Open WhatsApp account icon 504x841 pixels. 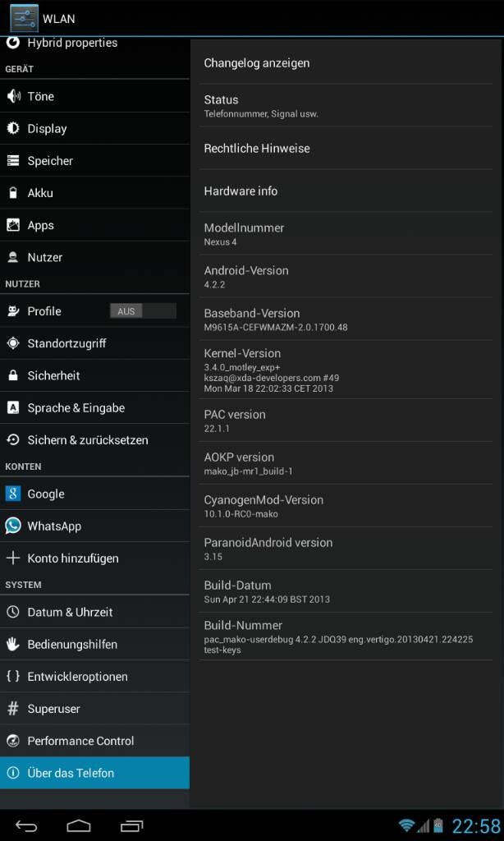click(x=13, y=526)
